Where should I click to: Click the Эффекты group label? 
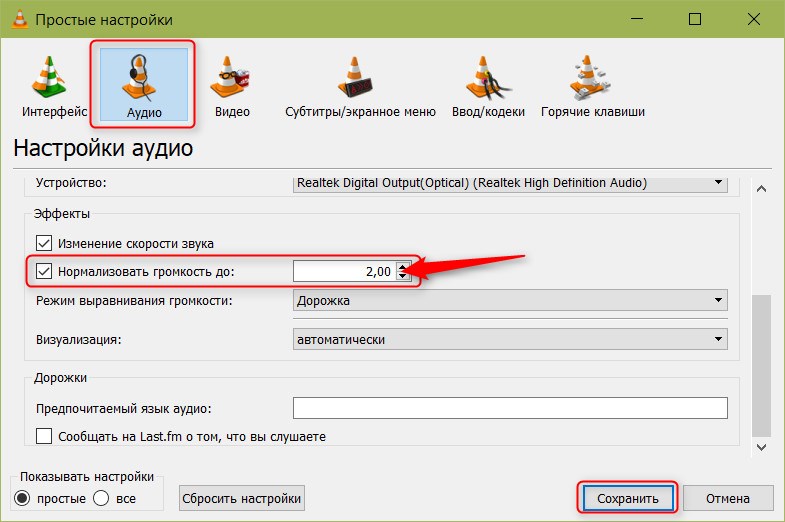(x=62, y=214)
